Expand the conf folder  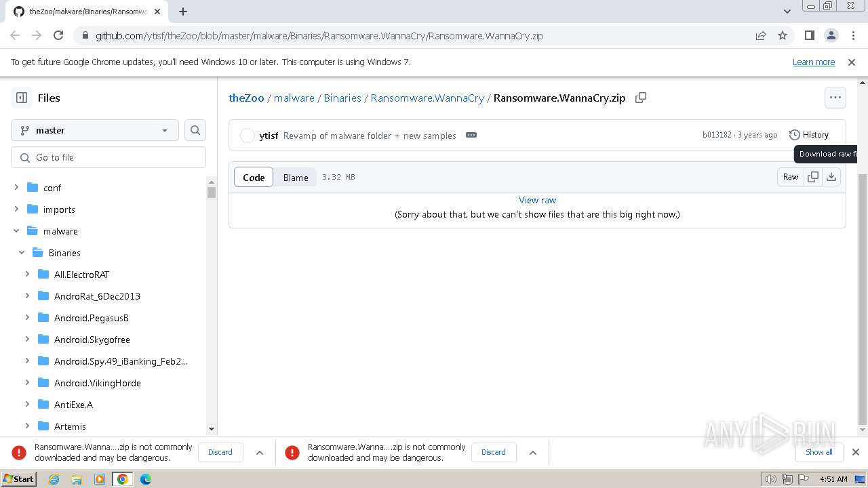(16, 188)
